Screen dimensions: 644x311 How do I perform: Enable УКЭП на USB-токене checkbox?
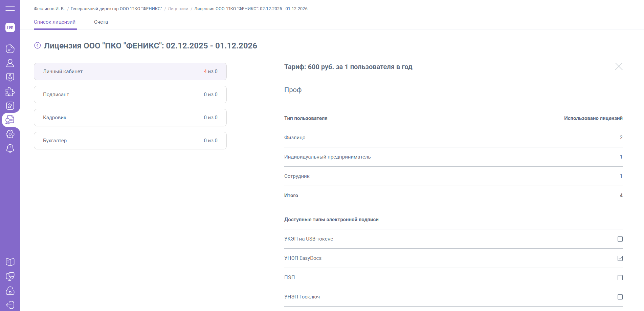click(x=620, y=239)
